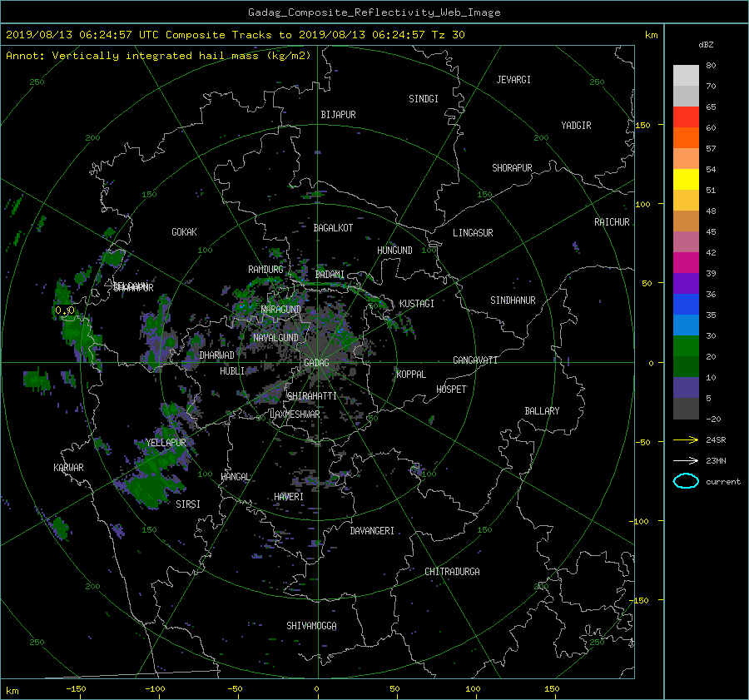Click the 23MN legend text

click(x=716, y=460)
